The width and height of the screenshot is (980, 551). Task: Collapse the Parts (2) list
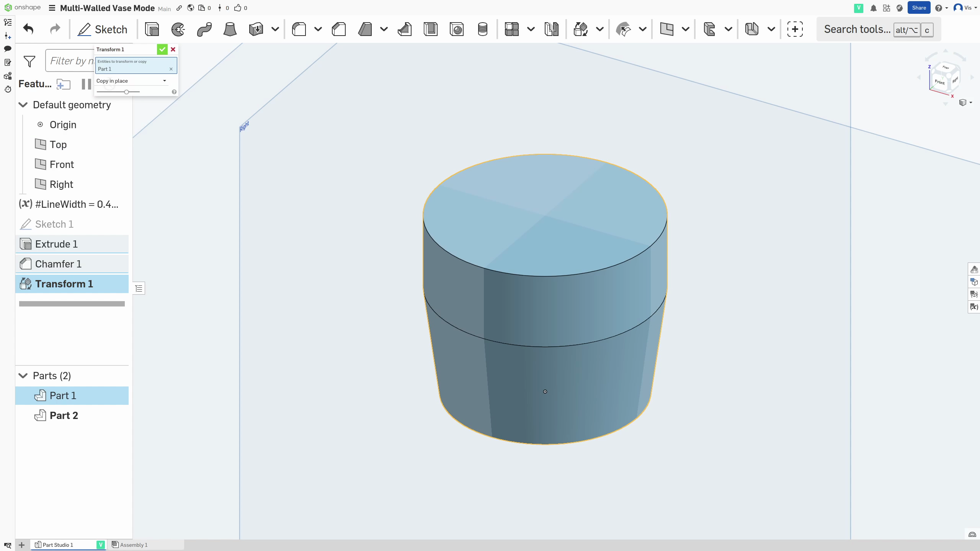[23, 376]
